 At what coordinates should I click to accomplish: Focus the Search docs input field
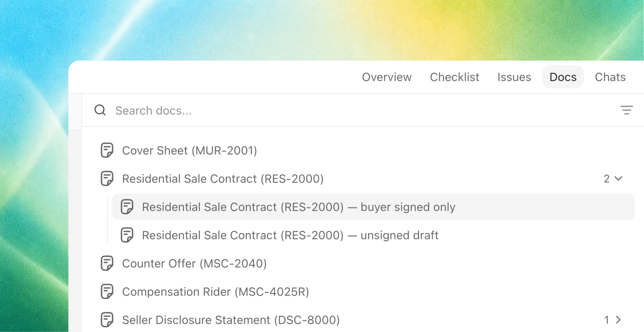pyautogui.click(x=363, y=110)
